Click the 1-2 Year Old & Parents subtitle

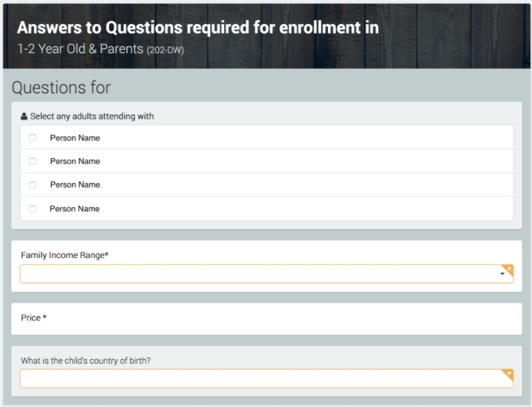80,49
